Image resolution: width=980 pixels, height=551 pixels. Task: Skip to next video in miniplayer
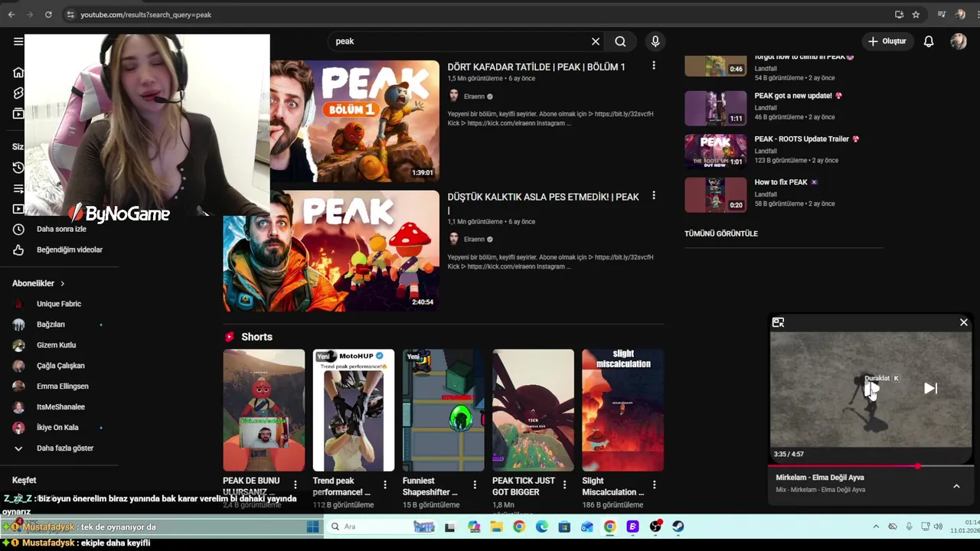[930, 389]
